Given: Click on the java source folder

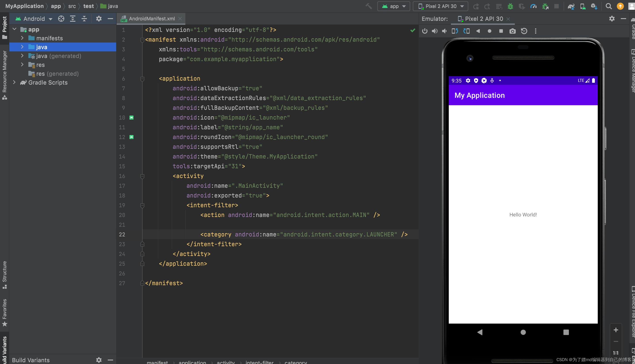Looking at the screenshot, I should click(41, 47).
